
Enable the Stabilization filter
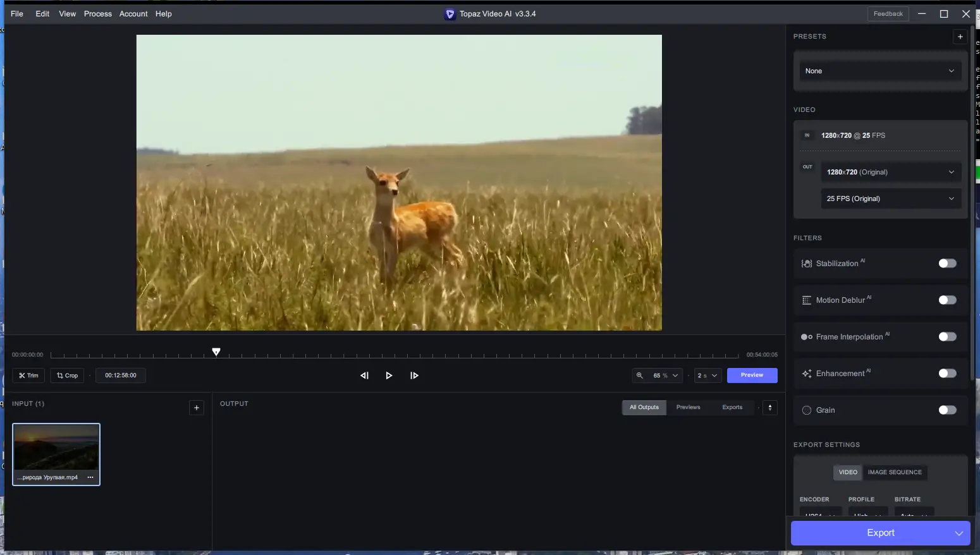(946, 264)
